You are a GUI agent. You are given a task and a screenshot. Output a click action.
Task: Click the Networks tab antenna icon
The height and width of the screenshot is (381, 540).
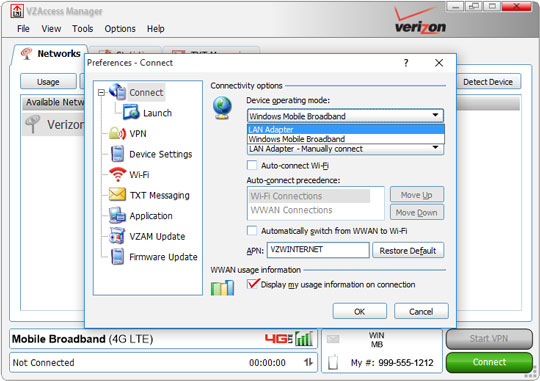27,53
